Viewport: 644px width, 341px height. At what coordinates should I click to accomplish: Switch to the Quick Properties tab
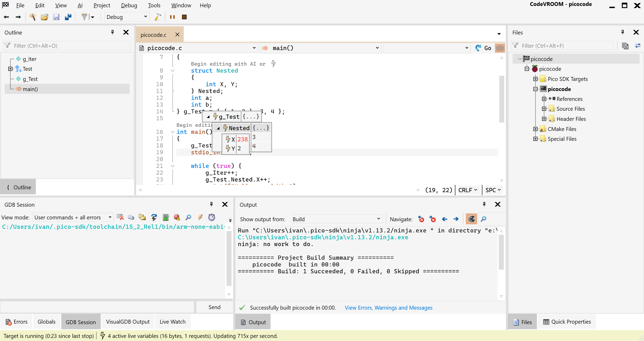[567, 322]
